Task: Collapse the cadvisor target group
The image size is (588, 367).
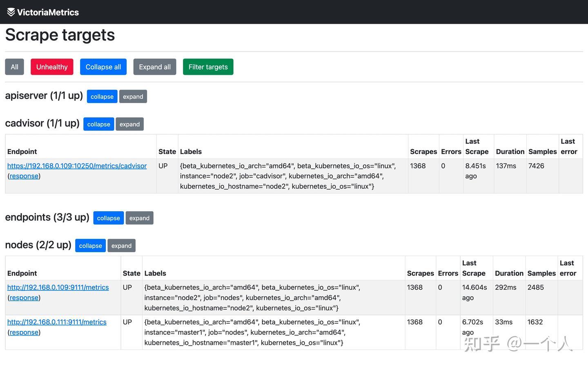Action: click(99, 124)
